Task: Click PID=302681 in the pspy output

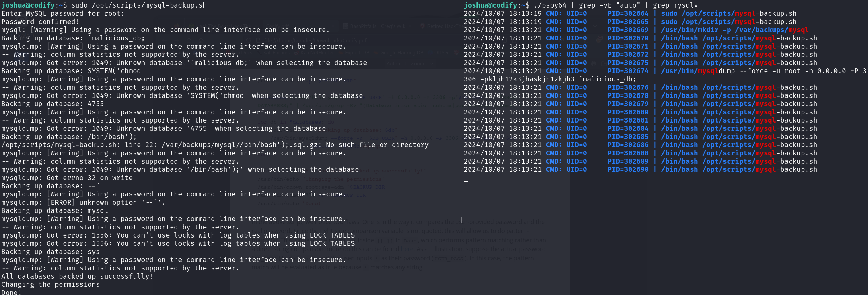Action: (628, 120)
